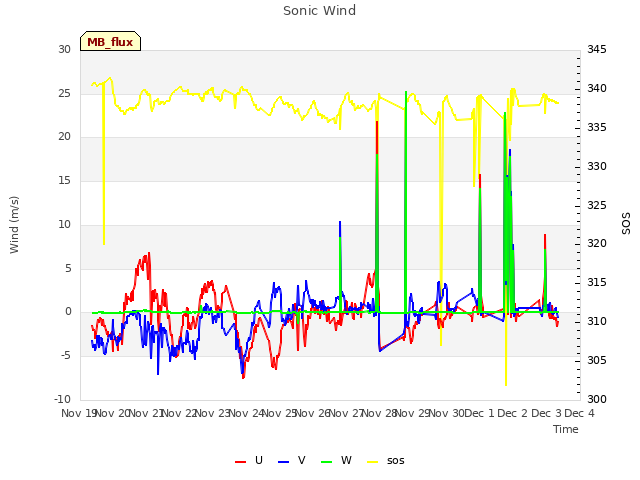Click the blue V legend swatch
640x480 pixels.
pyautogui.click(x=283, y=462)
